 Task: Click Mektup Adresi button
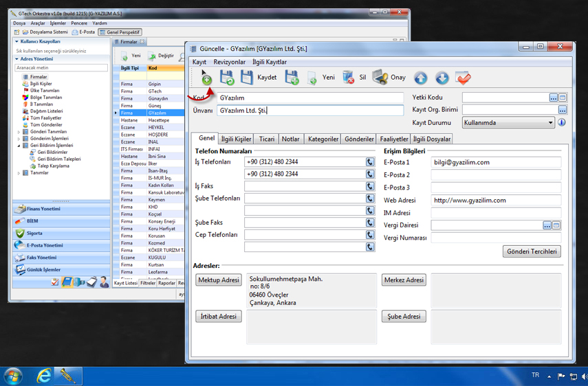pos(219,280)
